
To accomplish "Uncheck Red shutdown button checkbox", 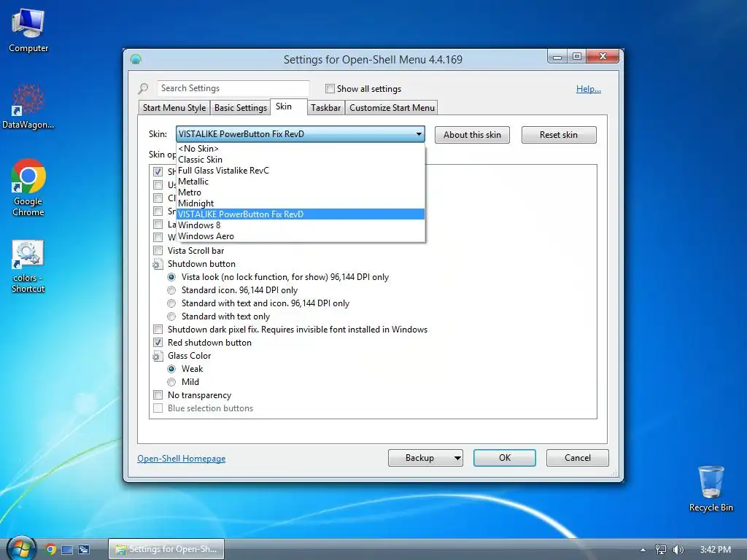I will 158,343.
